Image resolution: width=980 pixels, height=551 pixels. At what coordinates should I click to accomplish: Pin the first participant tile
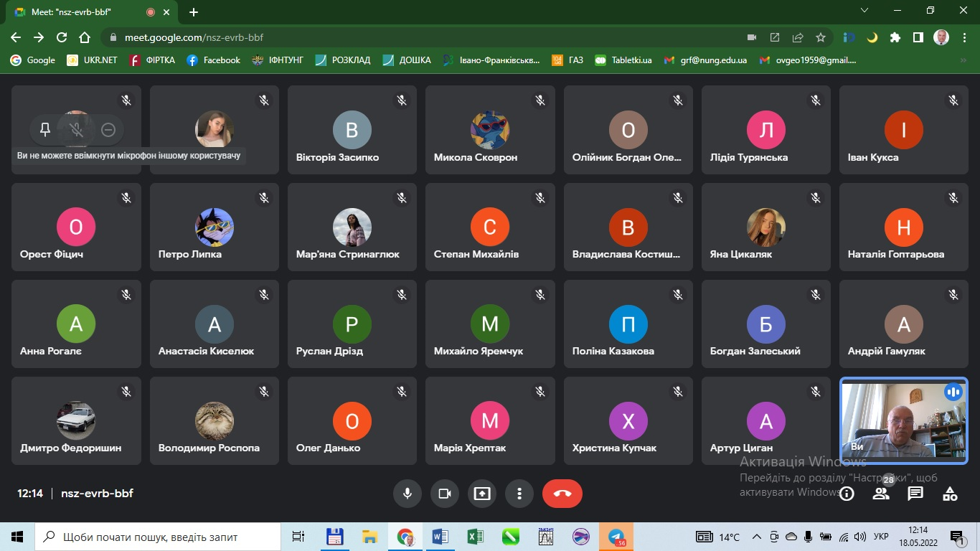click(x=45, y=130)
